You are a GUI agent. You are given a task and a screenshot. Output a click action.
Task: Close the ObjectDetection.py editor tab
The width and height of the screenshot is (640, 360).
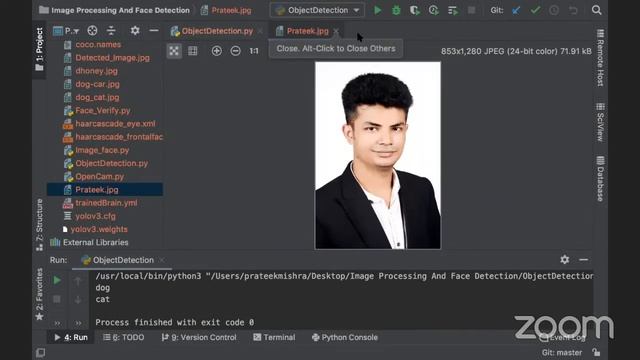coord(260,31)
